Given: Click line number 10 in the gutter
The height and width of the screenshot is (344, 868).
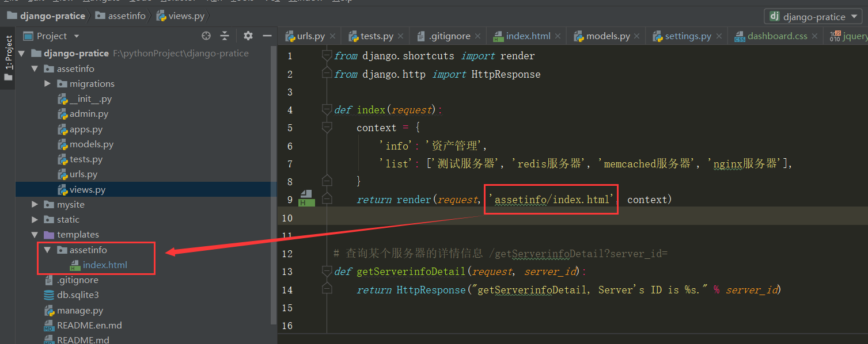Looking at the screenshot, I should [x=286, y=218].
